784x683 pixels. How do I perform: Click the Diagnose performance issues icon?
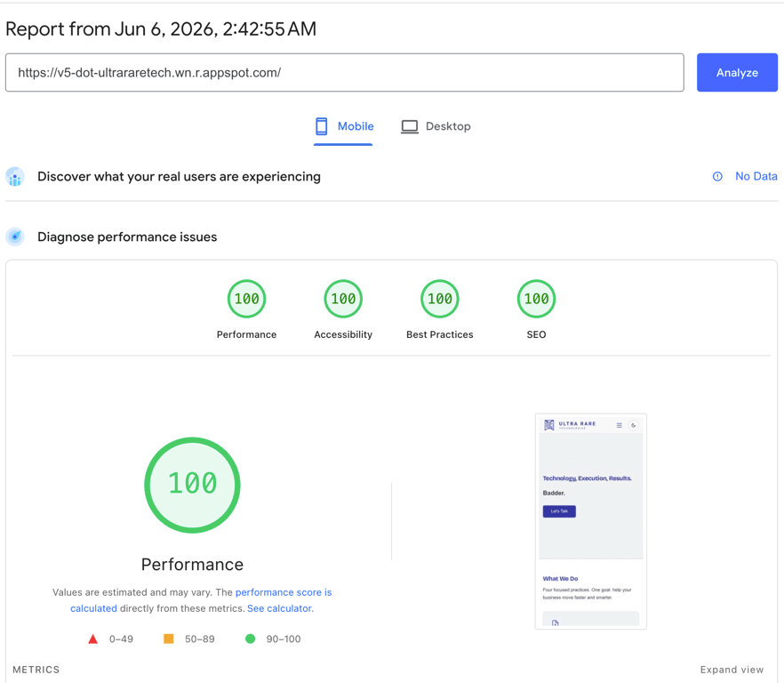click(x=15, y=237)
